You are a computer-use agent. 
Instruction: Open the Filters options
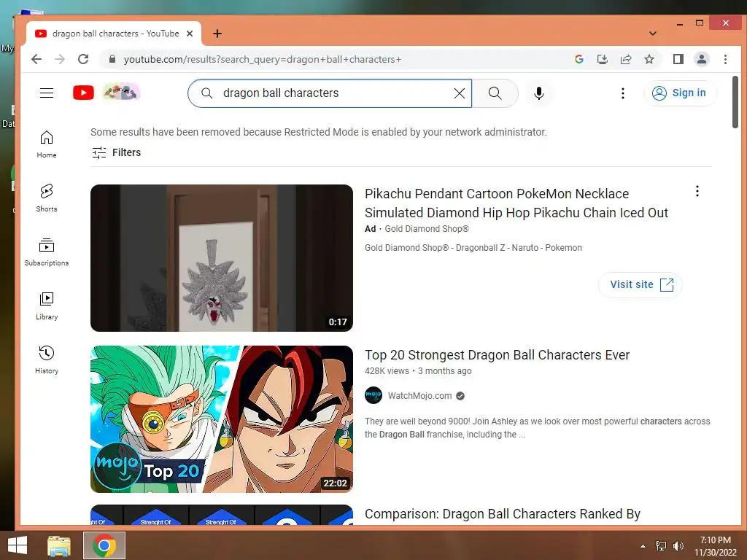pos(116,152)
